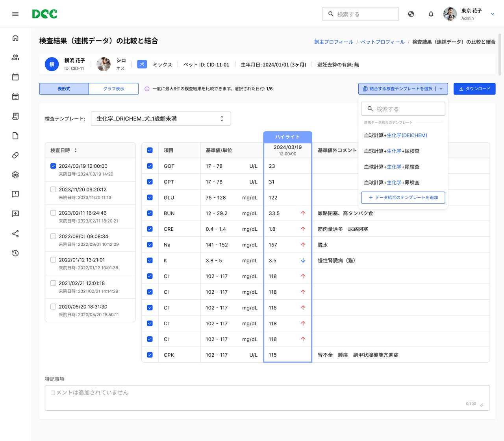Click into the 特記事項 comment textarea
This screenshot has width=504, height=441.
click(267, 398)
